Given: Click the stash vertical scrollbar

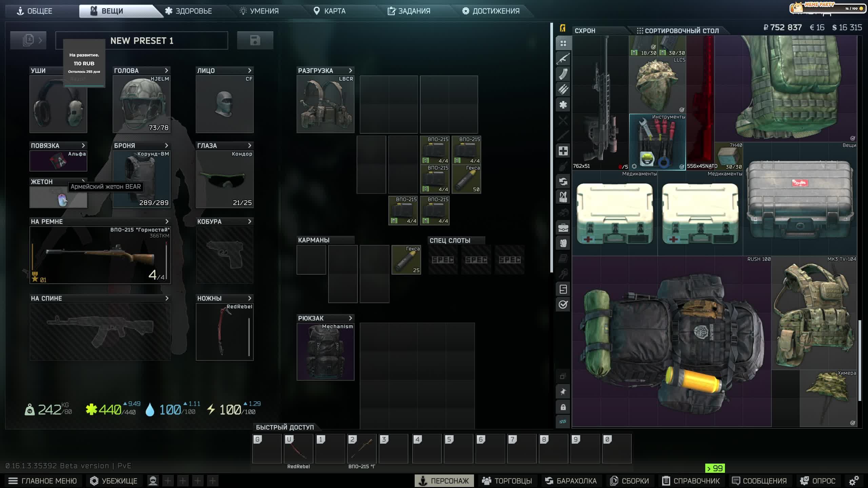Looking at the screenshot, I should click(860, 360).
